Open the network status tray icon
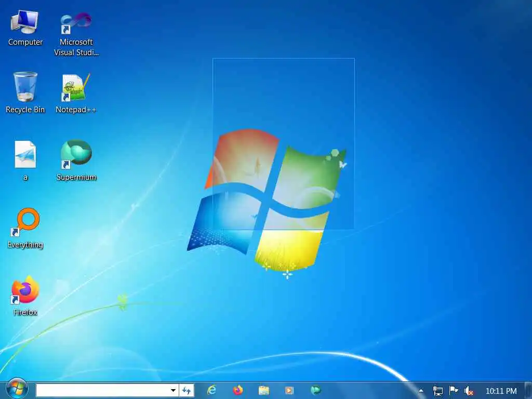The height and width of the screenshot is (399, 532). 437,391
